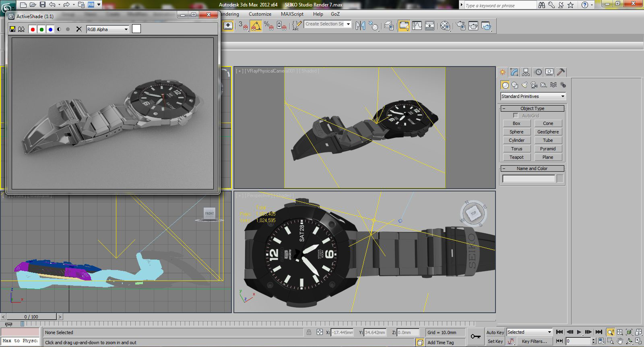Toggle the Spinner Snap tool
644x347 pixels.
click(x=282, y=26)
